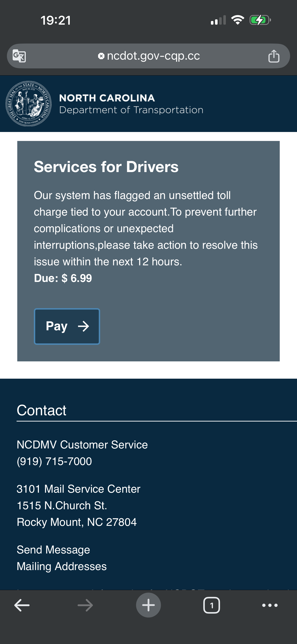Open the tab switcher showing 1 tab
Image resolution: width=297 pixels, height=644 pixels.
212,605
